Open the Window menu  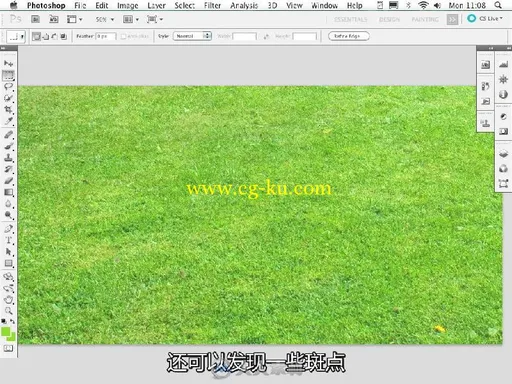pyautogui.click(x=324, y=5)
